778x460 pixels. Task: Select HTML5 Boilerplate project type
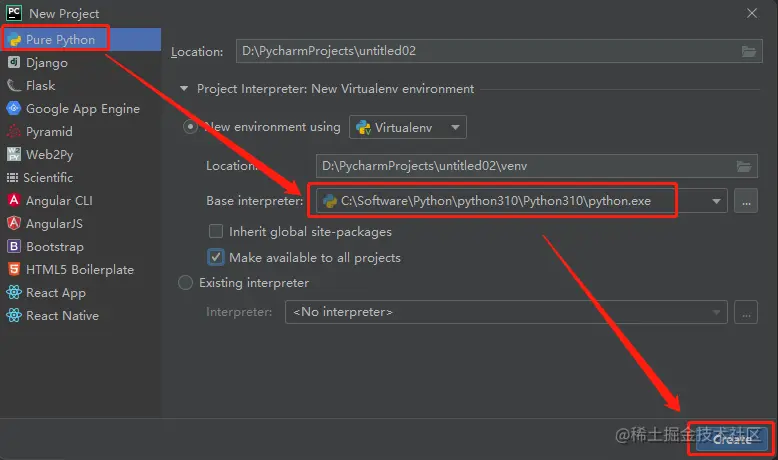click(81, 269)
